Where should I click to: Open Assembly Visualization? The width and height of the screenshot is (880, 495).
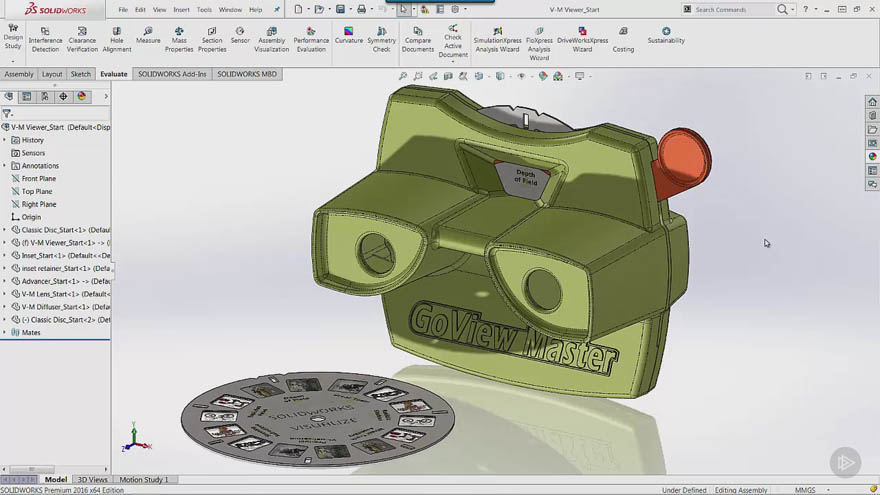point(272,39)
